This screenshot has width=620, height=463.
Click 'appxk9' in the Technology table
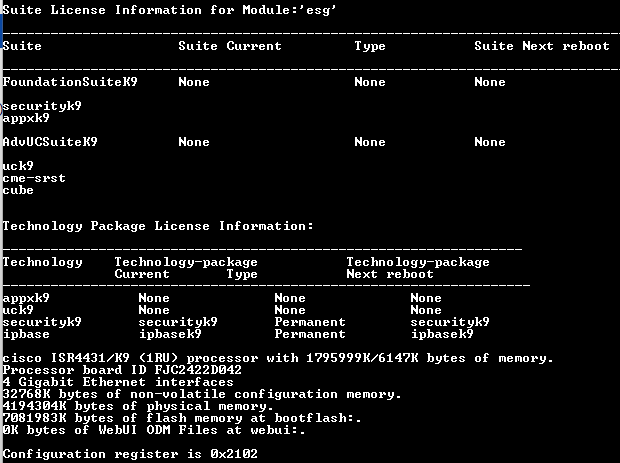(x=26, y=298)
